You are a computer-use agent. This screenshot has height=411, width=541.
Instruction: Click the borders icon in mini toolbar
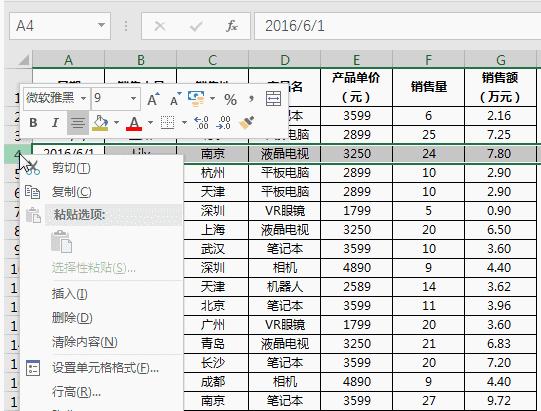pyautogui.click(x=168, y=123)
